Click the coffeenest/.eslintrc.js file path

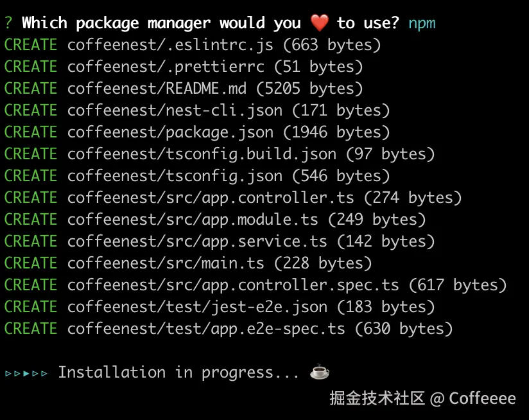[x=171, y=45]
